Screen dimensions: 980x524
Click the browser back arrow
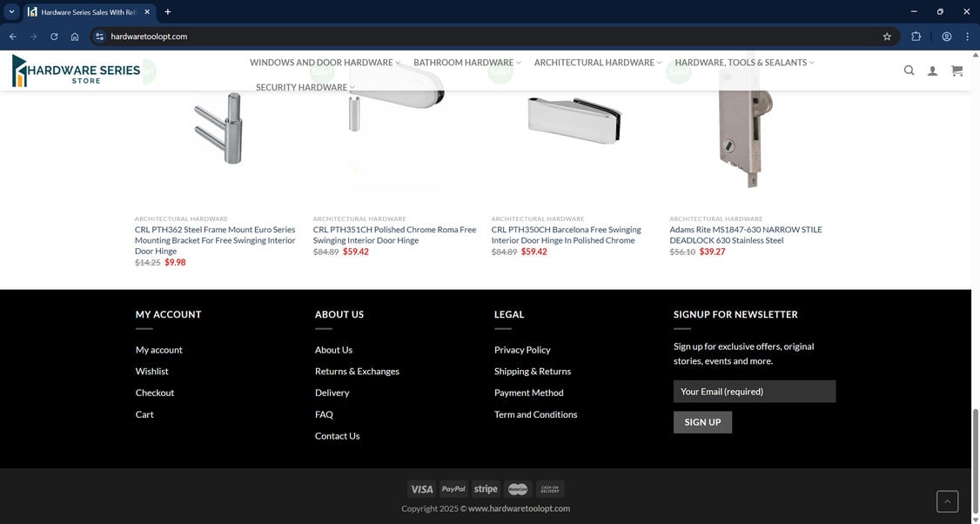coord(12,37)
